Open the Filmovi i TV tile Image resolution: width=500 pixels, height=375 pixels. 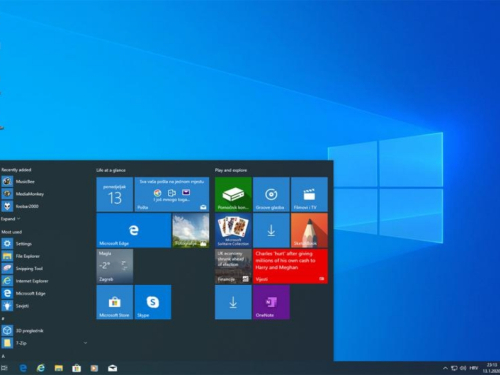pos(309,194)
